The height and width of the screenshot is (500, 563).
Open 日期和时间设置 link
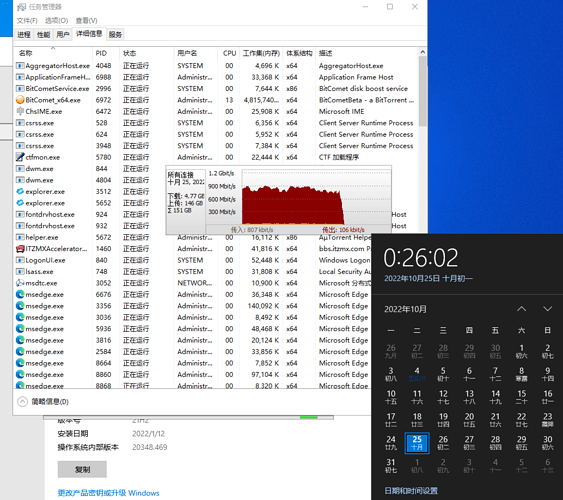[411, 491]
